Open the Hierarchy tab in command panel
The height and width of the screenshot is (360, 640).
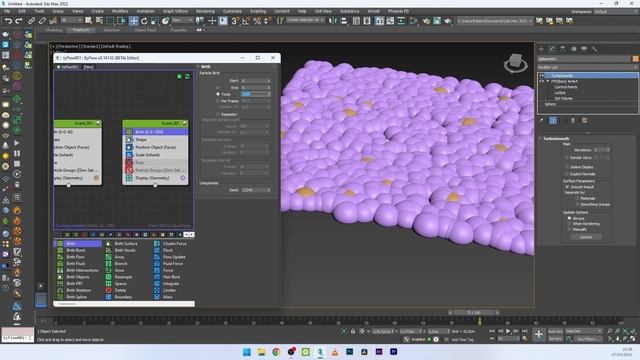[563, 49]
